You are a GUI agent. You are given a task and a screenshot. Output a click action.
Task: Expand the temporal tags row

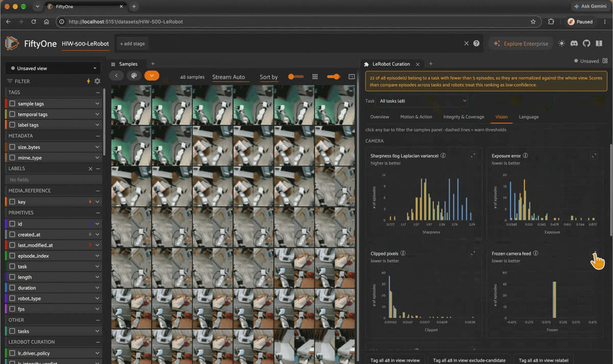[97, 114]
